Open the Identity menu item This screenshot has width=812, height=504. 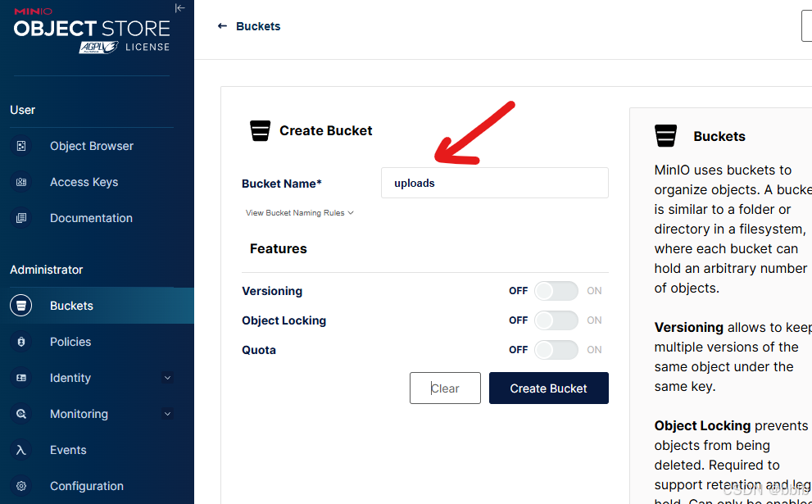(70, 378)
